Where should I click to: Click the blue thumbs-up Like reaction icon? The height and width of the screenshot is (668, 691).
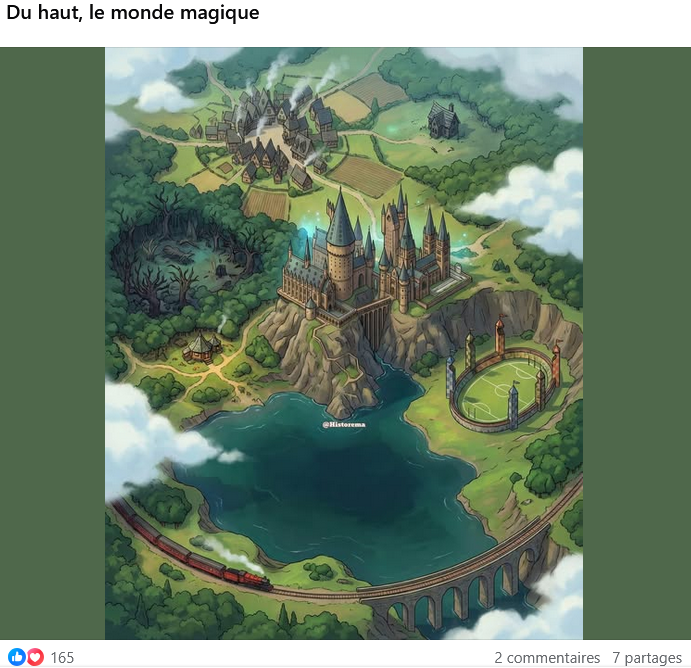coord(17,657)
